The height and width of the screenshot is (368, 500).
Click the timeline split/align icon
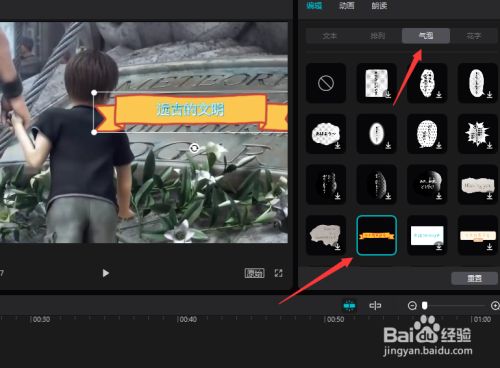pyautogui.click(x=375, y=305)
